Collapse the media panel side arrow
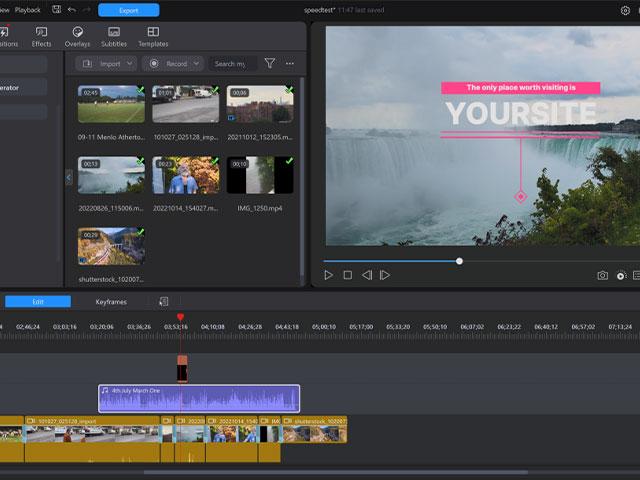Image resolution: width=640 pixels, height=480 pixels. [x=69, y=178]
